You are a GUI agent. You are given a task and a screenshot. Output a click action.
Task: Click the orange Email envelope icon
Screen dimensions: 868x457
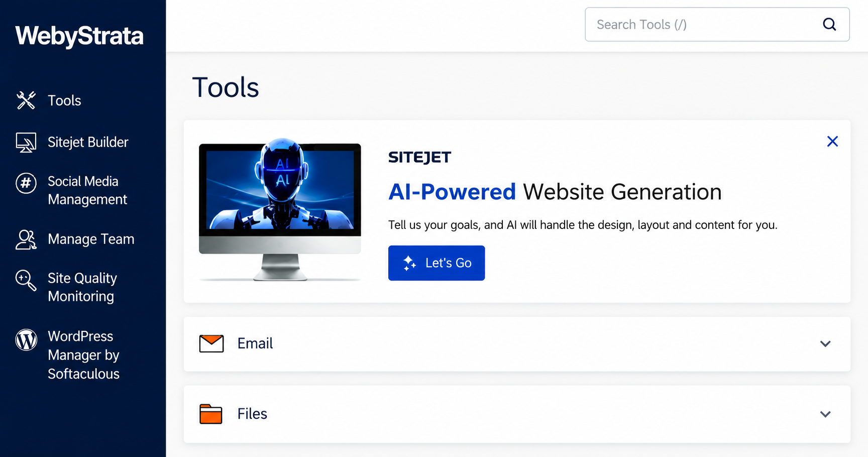[211, 344]
